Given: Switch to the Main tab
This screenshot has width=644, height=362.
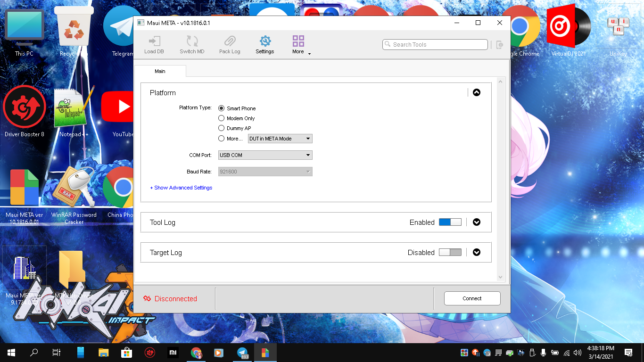Looking at the screenshot, I should [x=160, y=71].
